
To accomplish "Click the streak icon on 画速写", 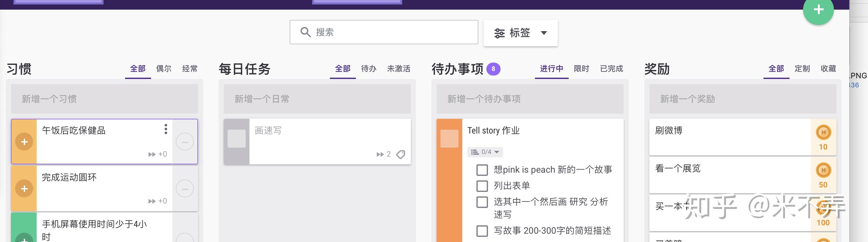I will (x=380, y=154).
